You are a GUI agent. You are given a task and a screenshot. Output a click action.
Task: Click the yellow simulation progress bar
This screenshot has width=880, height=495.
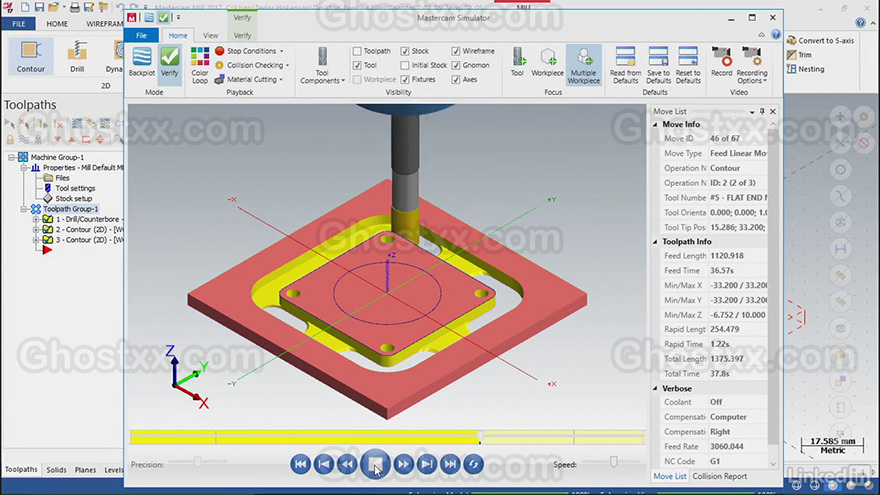(387, 437)
